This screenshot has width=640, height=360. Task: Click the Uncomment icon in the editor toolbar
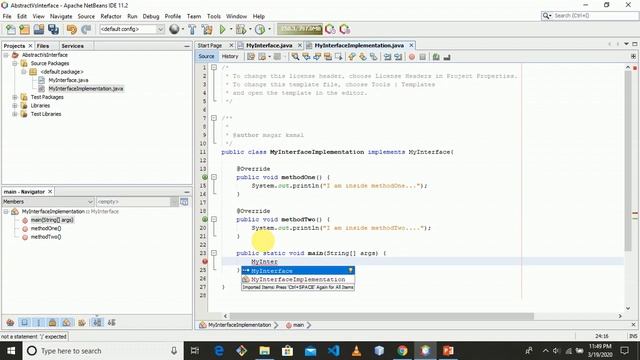tap(447, 57)
